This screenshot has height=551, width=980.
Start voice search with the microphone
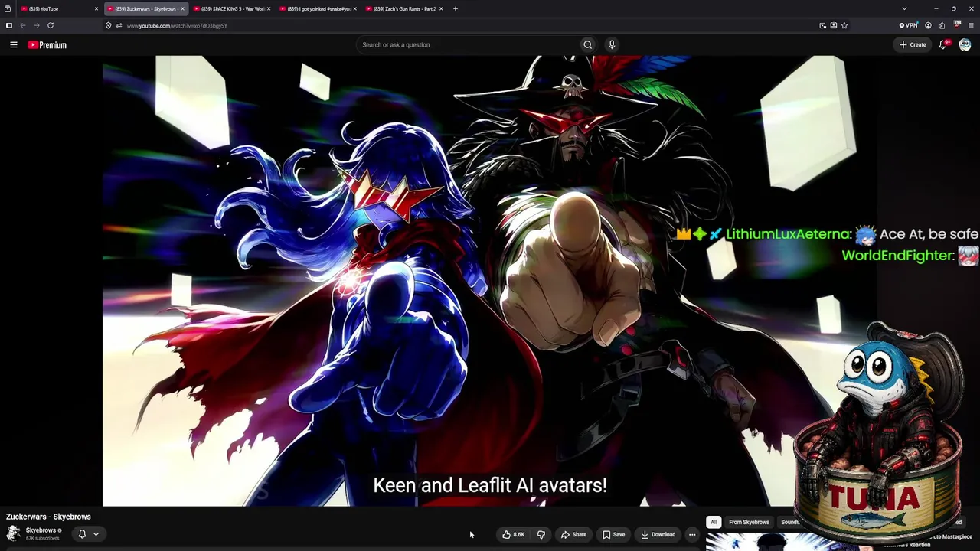point(612,44)
